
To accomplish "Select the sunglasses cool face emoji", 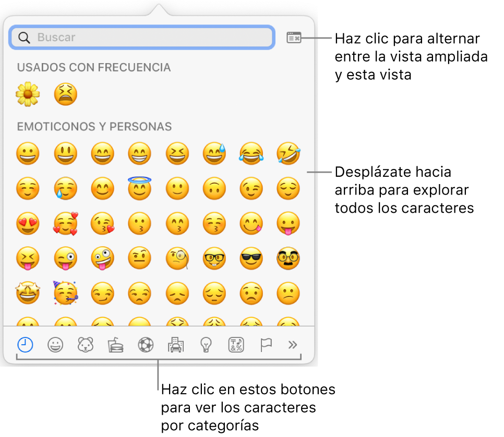I will click(x=251, y=258).
